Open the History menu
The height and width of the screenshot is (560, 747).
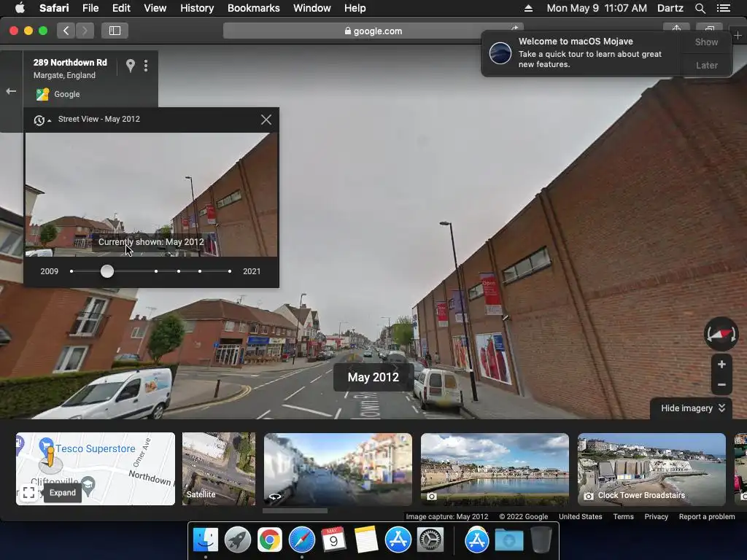click(197, 8)
